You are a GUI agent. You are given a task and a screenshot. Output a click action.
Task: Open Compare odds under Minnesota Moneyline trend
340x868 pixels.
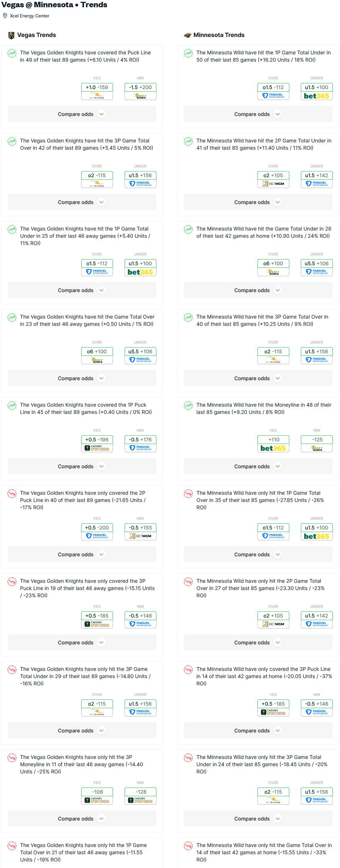pyautogui.click(x=258, y=466)
